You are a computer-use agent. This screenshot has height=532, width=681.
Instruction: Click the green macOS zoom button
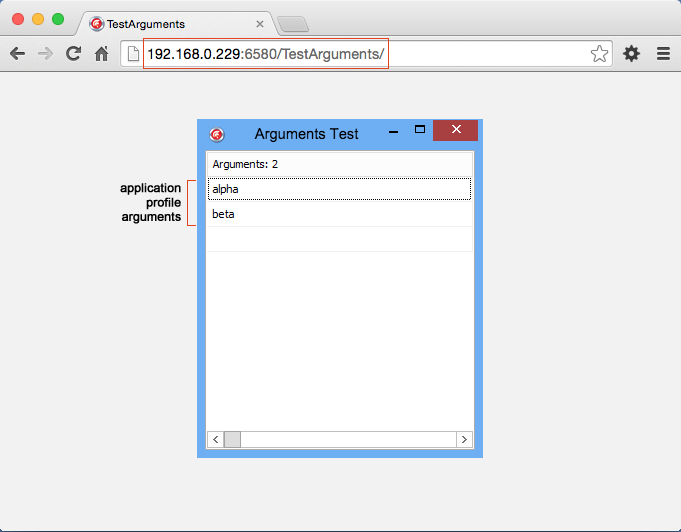58,19
